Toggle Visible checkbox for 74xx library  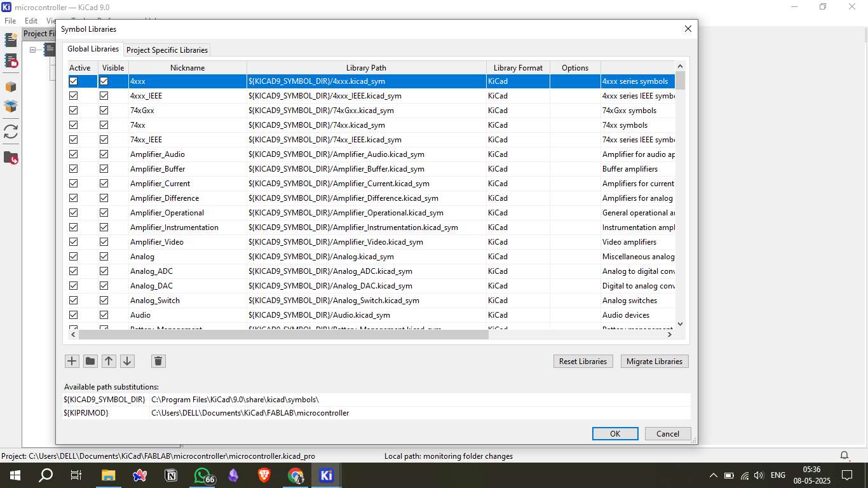click(104, 125)
